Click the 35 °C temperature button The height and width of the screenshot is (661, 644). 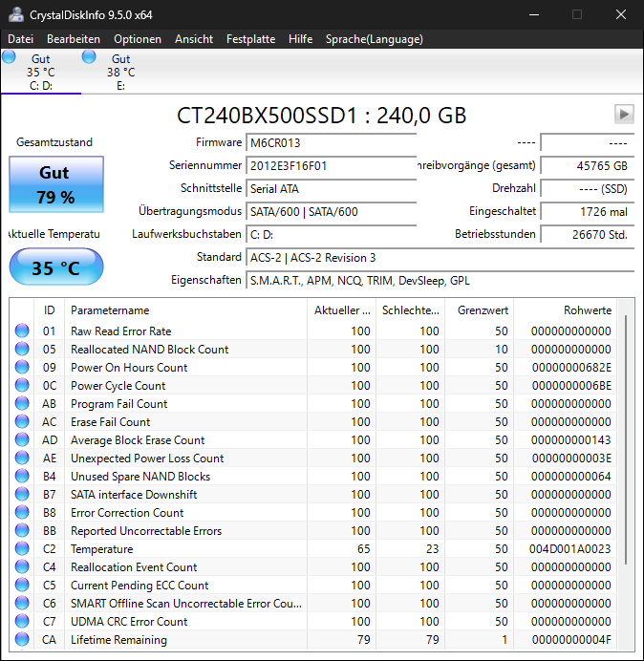click(x=56, y=267)
